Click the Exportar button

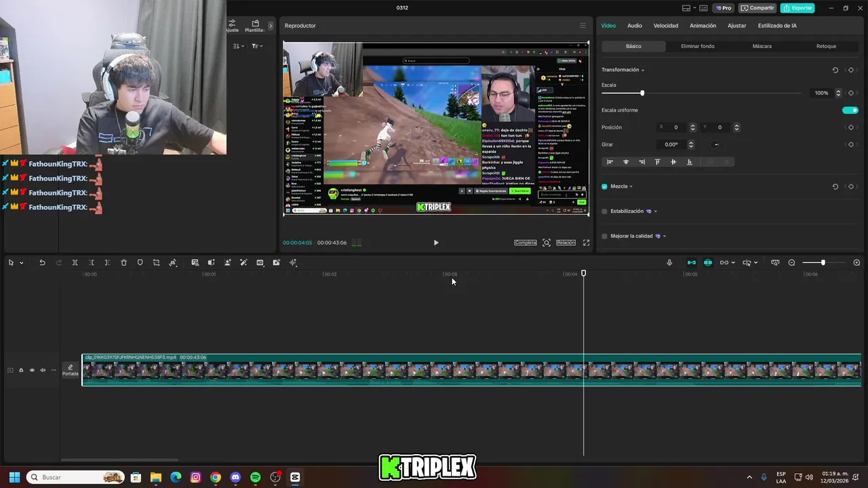[x=797, y=8]
